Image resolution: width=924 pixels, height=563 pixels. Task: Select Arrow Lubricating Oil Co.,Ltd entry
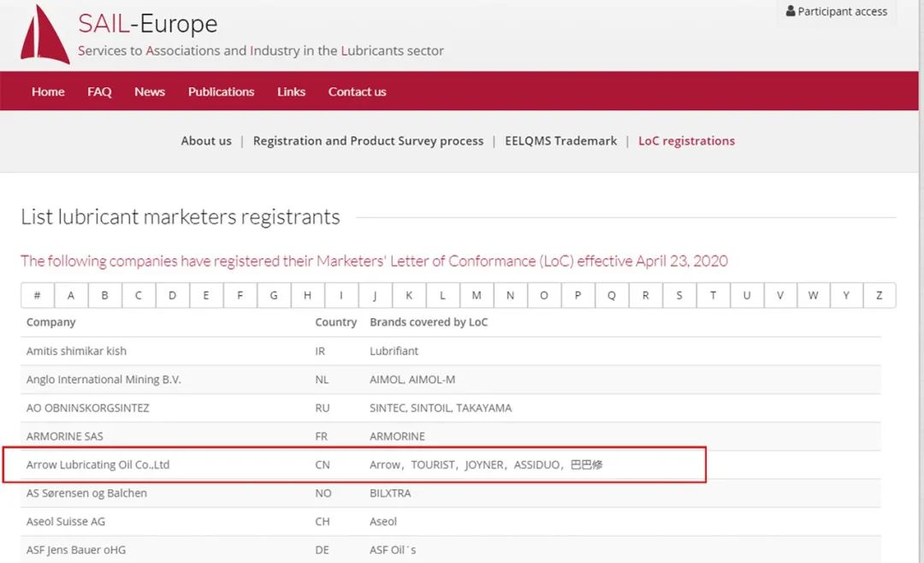click(98, 465)
